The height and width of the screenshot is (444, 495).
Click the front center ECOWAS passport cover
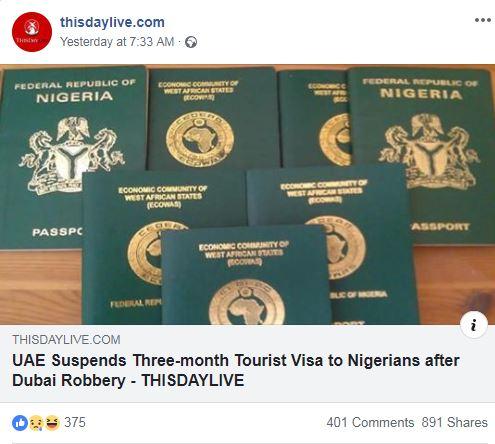[x=246, y=277]
